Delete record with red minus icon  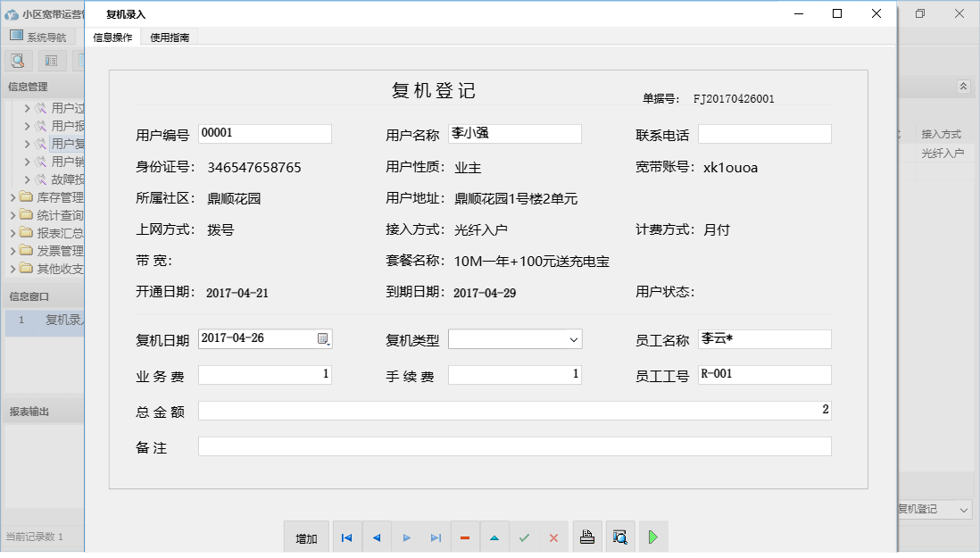tap(465, 537)
